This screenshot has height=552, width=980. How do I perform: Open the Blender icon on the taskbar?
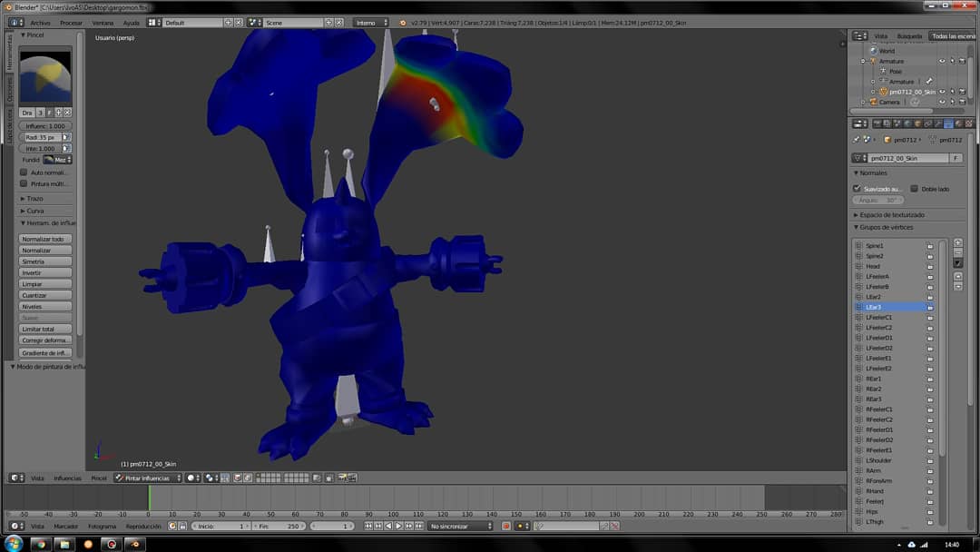pyautogui.click(x=134, y=544)
